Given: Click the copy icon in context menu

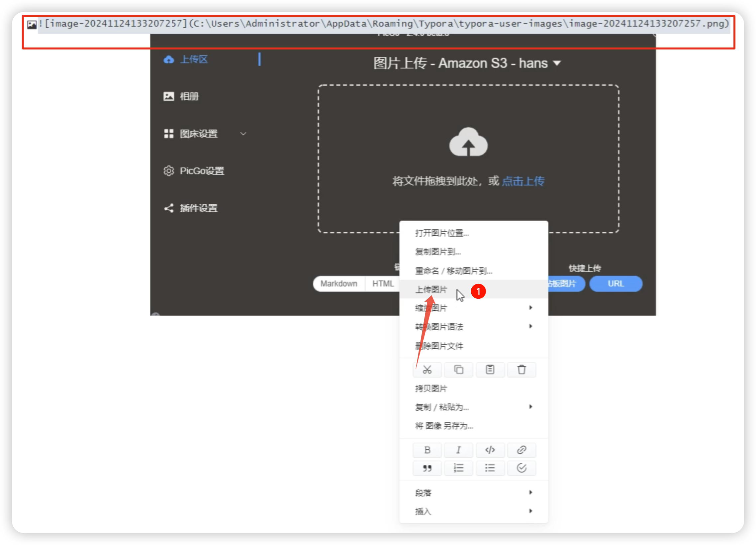Looking at the screenshot, I should tap(459, 370).
